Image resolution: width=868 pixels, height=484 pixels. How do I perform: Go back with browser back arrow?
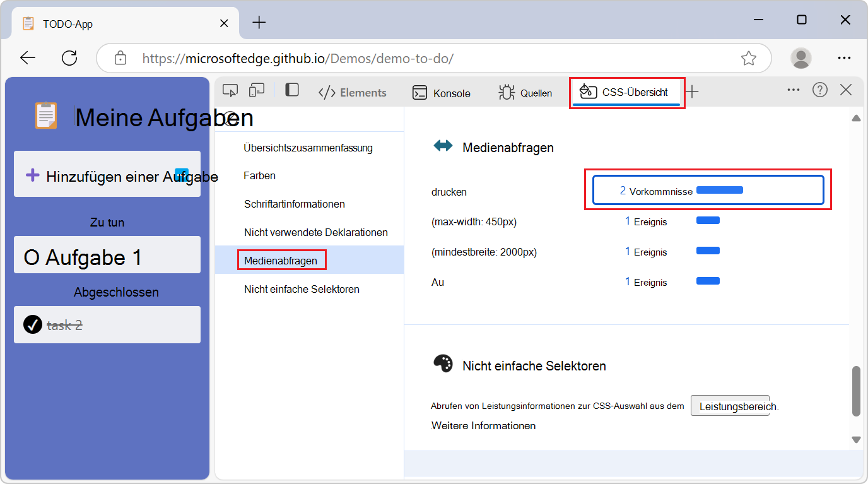28,58
